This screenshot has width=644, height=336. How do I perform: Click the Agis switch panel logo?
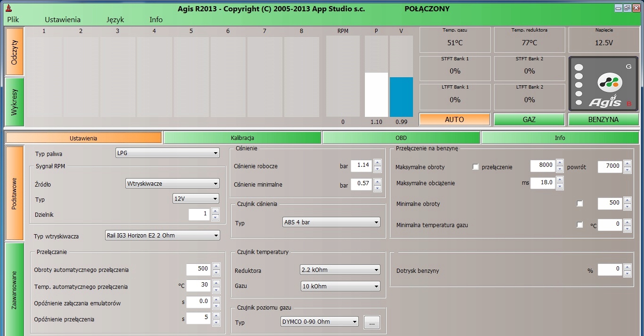click(x=604, y=84)
